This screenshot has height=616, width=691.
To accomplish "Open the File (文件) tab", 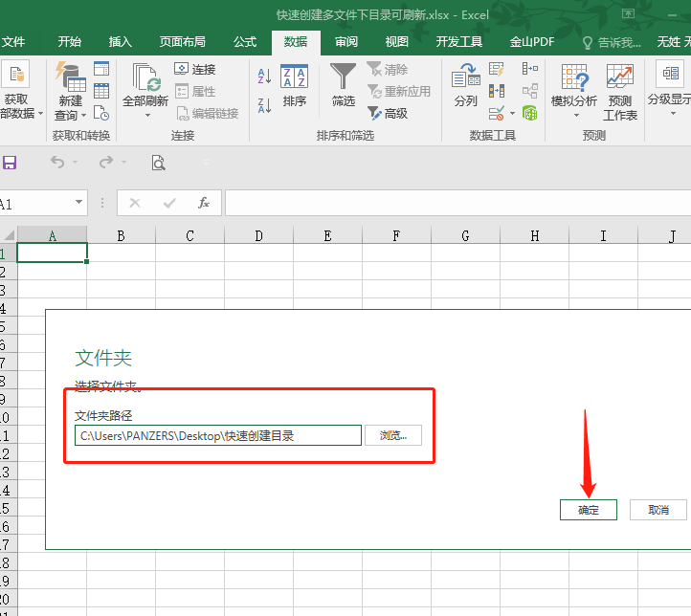I will tap(13, 42).
